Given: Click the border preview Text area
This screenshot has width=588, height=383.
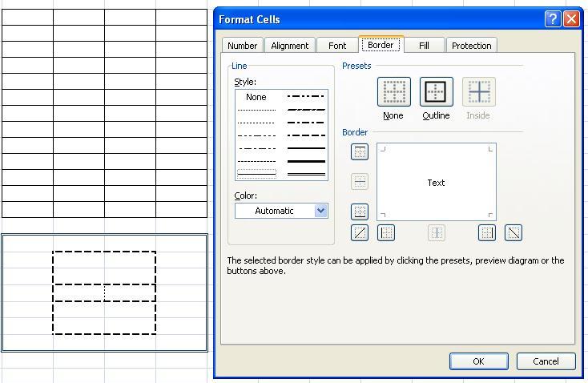Looking at the screenshot, I should coord(436,183).
